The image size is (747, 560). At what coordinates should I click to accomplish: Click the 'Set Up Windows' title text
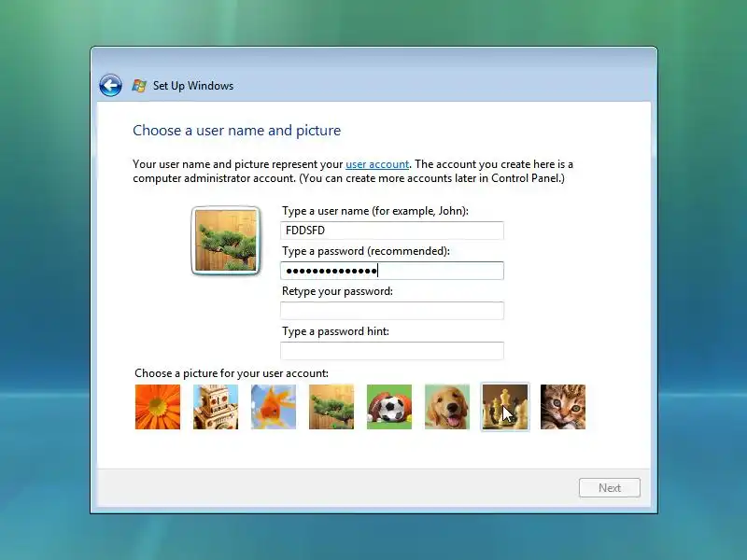pyautogui.click(x=193, y=86)
